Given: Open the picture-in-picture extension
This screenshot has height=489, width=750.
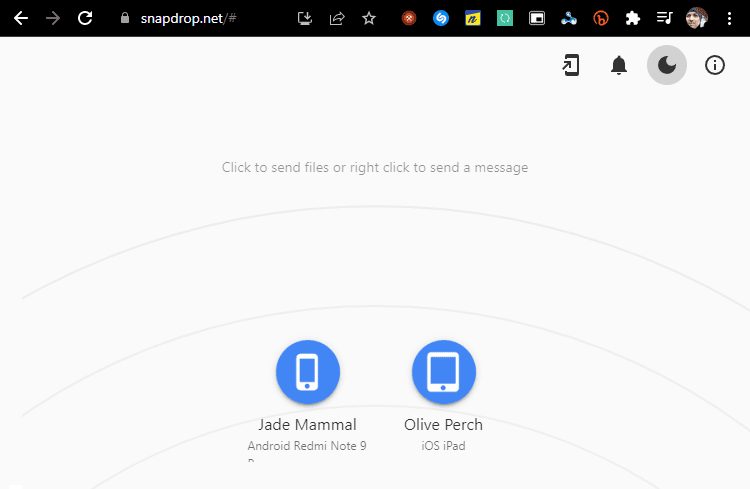Looking at the screenshot, I should 537,18.
